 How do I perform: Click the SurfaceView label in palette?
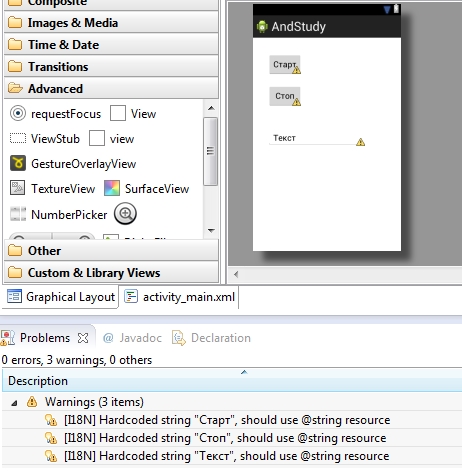(x=157, y=189)
